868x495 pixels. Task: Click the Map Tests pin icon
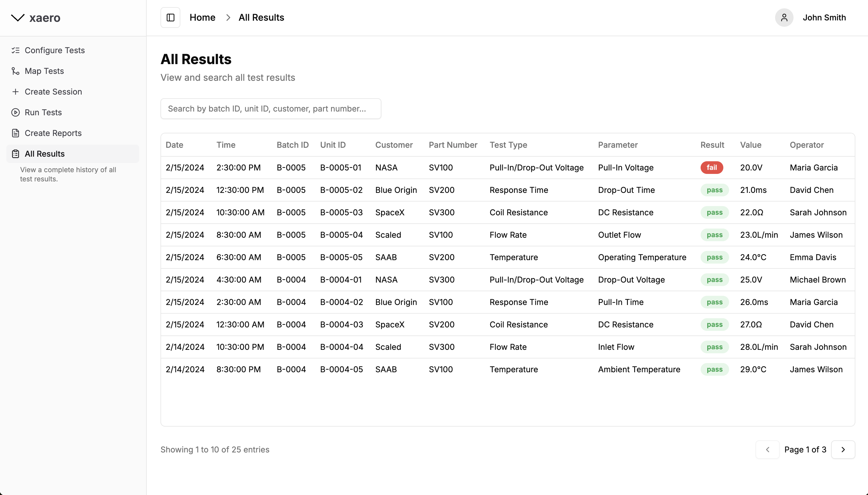coord(16,71)
